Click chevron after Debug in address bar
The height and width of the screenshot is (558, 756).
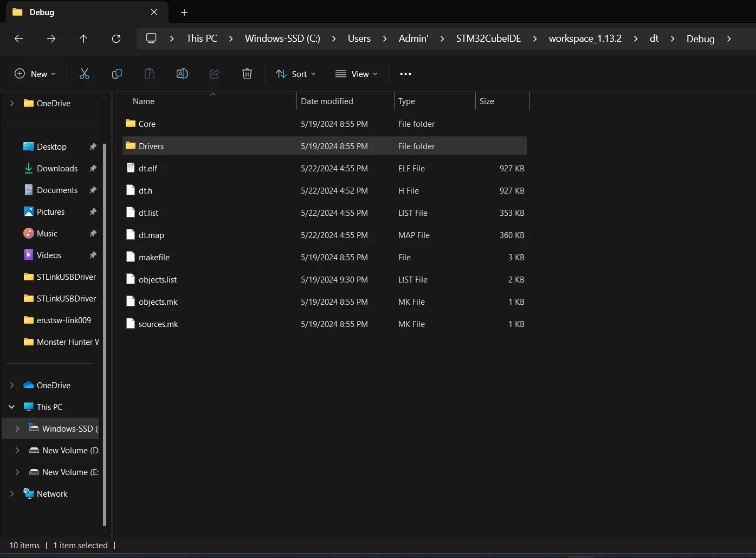pyautogui.click(x=729, y=39)
